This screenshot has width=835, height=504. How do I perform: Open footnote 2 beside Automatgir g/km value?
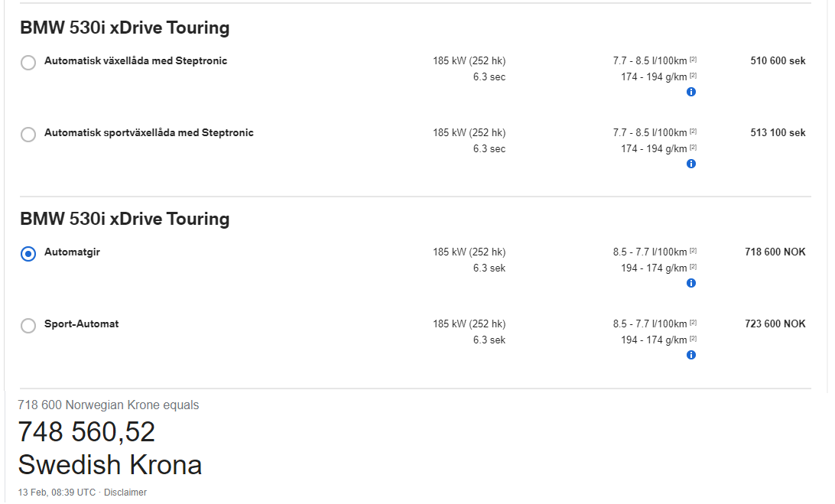tap(693, 267)
